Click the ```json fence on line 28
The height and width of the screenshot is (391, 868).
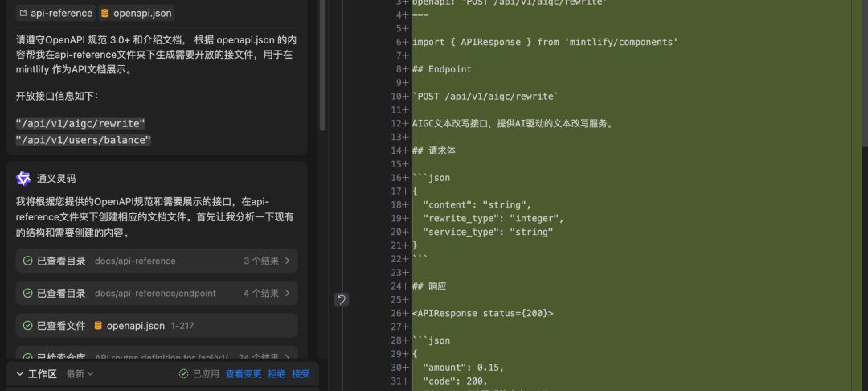(x=432, y=340)
